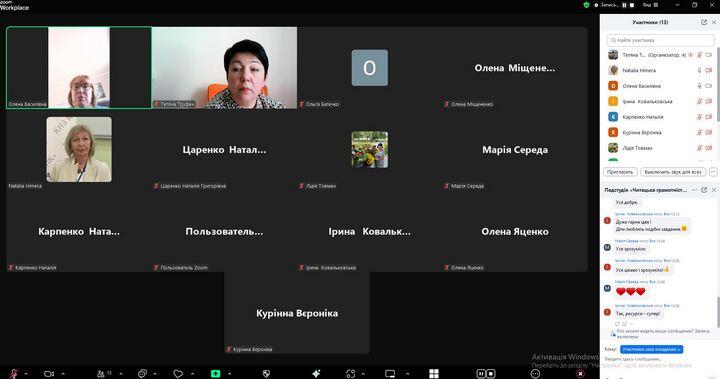Open the participants icon in the bottom toolbar
This screenshot has height=379, width=720.
[101, 373]
